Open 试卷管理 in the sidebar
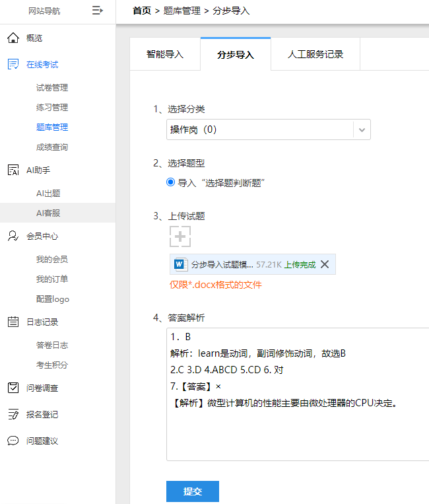Viewport: 429px width, 504px height. [x=52, y=87]
